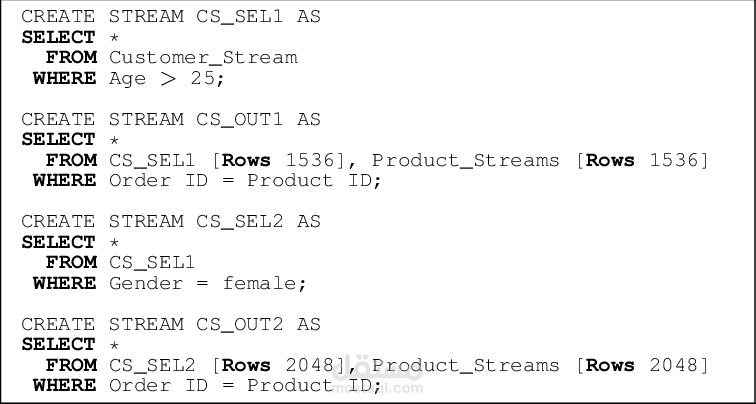Click the 'CREATE STREAM CS_OUT2 AS' line
Image resolution: width=756 pixels, height=404 pixels.
(x=171, y=324)
